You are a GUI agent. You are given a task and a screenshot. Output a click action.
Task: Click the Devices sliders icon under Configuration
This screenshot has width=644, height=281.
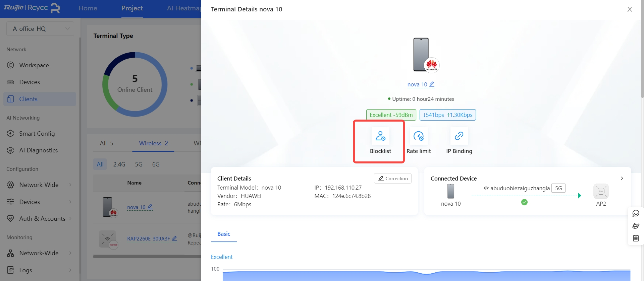coord(10,202)
